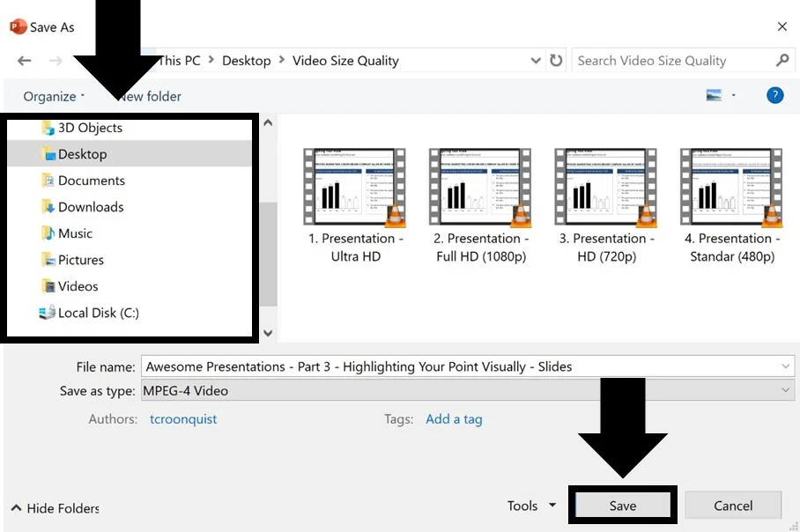This screenshot has width=800, height=532.
Task: Refresh the Video Size Quality folder
Action: [x=556, y=61]
